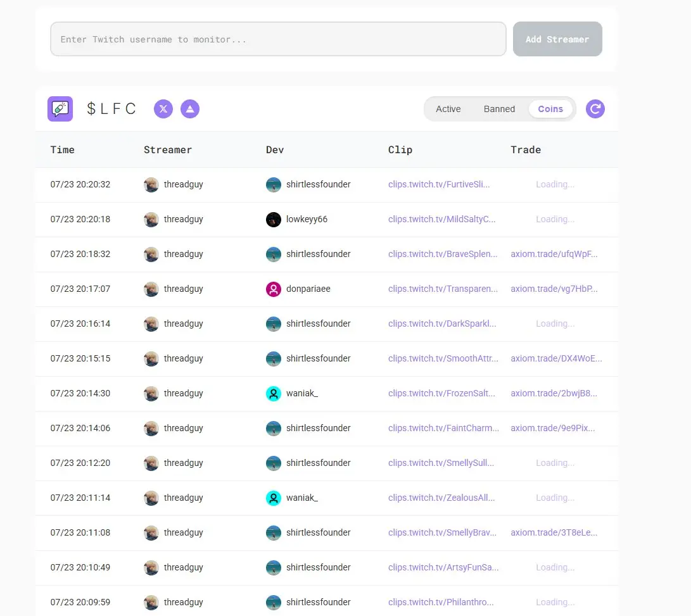Screen dimensions: 691x616
Task: Click threadguy avatar in 20:14:30 row
Action: click(x=151, y=394)
